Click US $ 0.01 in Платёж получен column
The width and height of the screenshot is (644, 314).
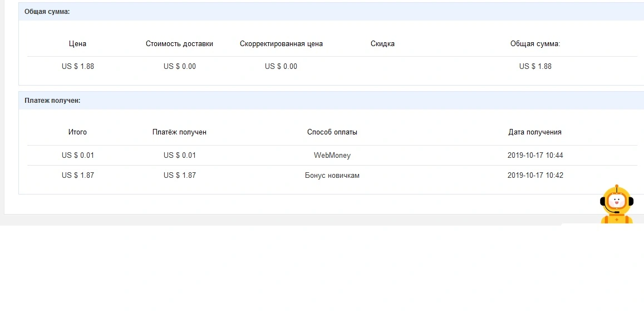click(179, 156)
